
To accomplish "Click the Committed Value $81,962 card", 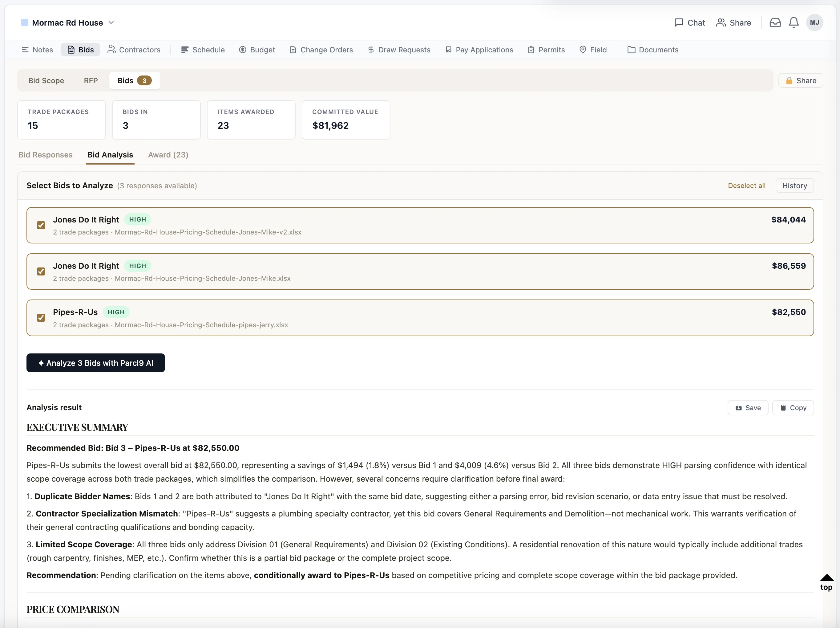I will click(x=346, y=120).
